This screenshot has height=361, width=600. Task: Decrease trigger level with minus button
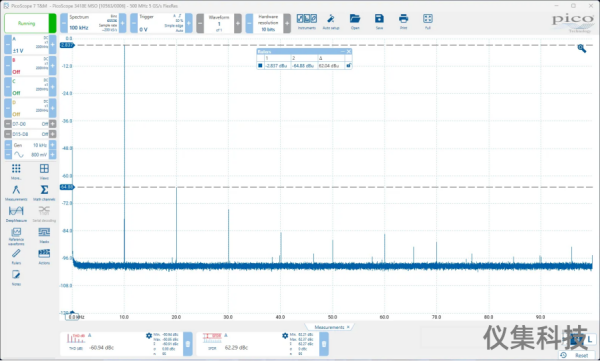[x=134, y=23]
